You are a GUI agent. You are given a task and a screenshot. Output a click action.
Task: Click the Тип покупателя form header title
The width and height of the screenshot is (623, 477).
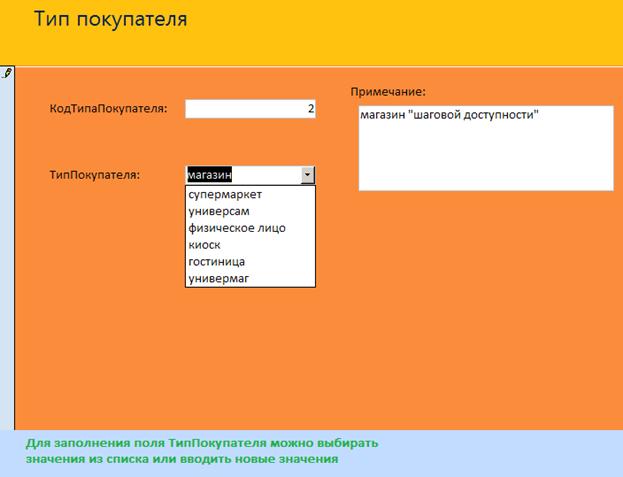pos(110,19)
